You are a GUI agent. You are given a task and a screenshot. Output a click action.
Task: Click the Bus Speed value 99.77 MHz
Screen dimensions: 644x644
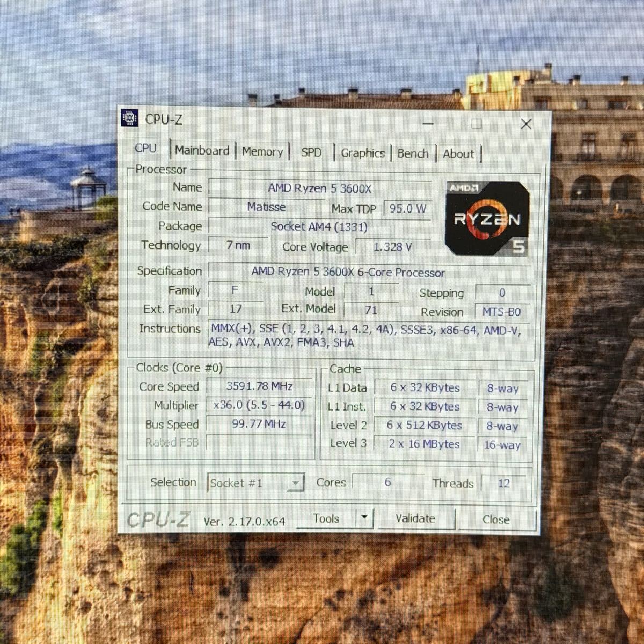click(259, 424)
